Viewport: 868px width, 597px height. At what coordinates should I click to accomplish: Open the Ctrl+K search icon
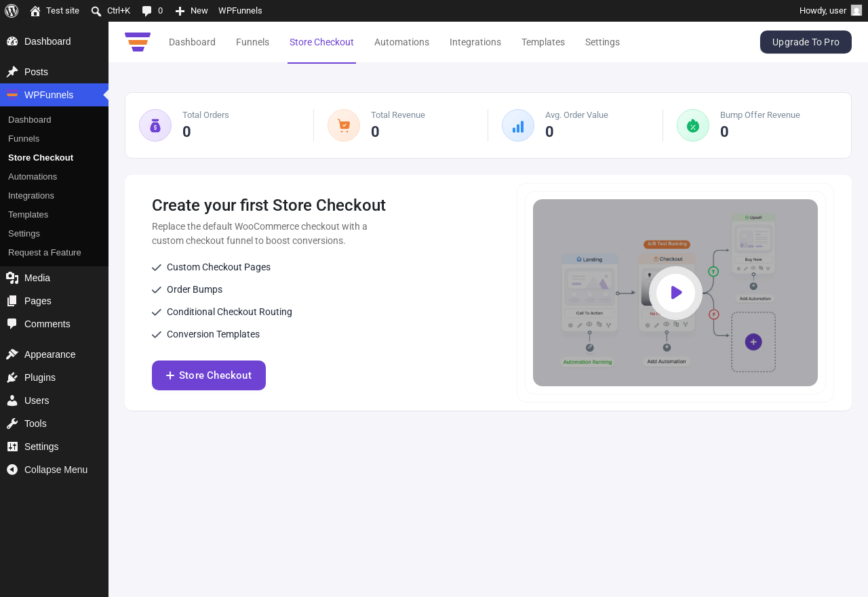96,11
